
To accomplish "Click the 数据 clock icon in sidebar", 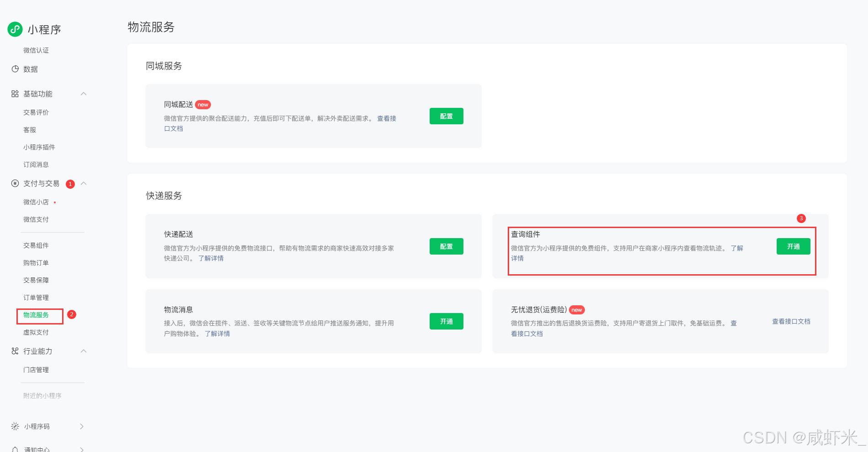I will 15,69.
